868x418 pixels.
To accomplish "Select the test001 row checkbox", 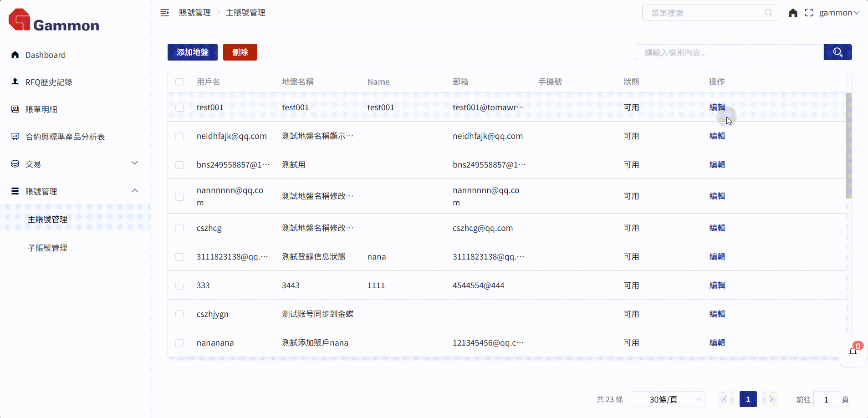I will (x=179, y=107).
